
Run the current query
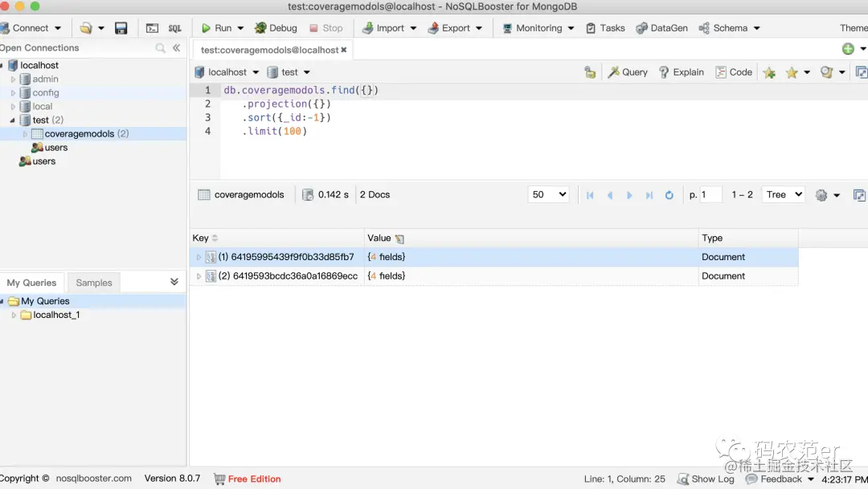(x=216, y=28)
